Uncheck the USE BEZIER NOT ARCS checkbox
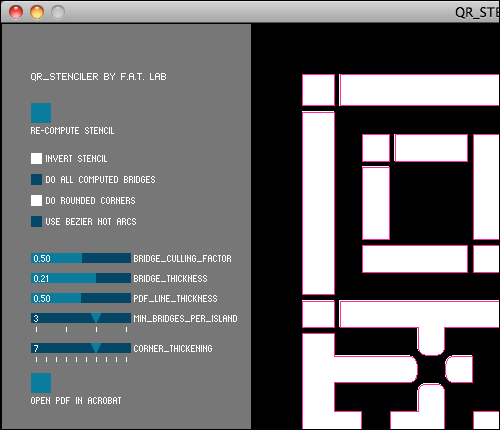The height and width of the screenshot is (430, 500). pyautogui.click(x=36, y=221)
